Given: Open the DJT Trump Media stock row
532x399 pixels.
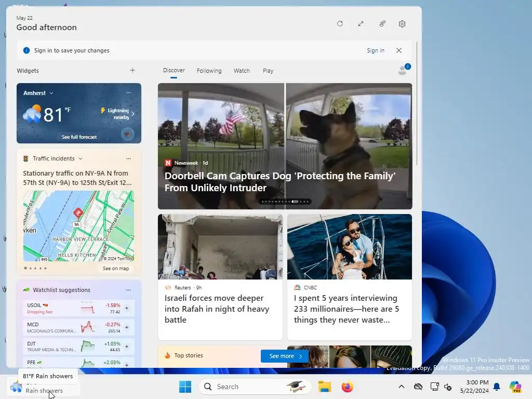Looking at the screenshot, I should (x=78, y=347).
